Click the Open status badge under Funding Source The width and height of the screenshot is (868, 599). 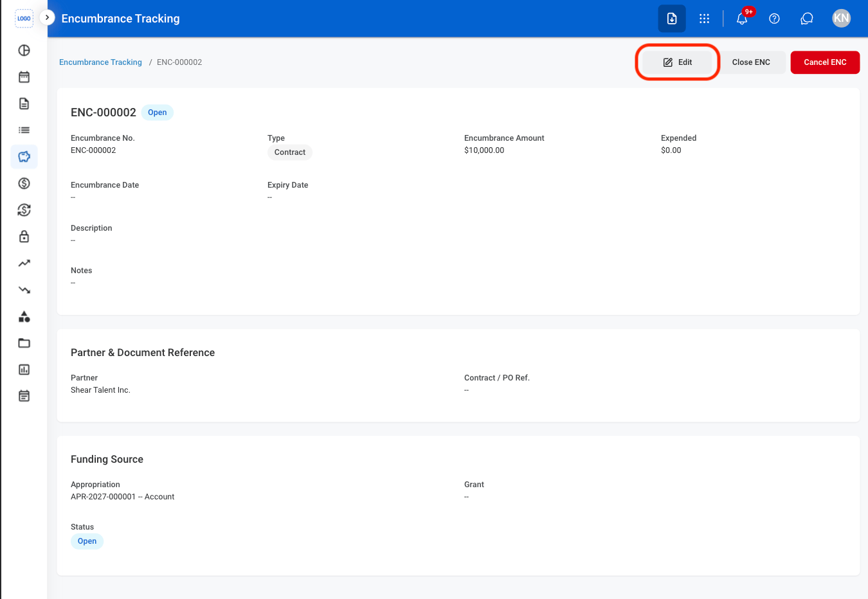click(x=87, y=541)
